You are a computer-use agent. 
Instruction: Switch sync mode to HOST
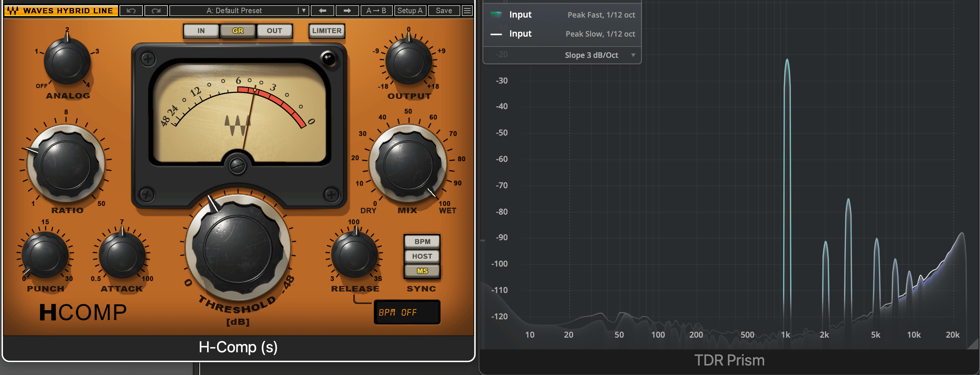[x=422, y=256]
